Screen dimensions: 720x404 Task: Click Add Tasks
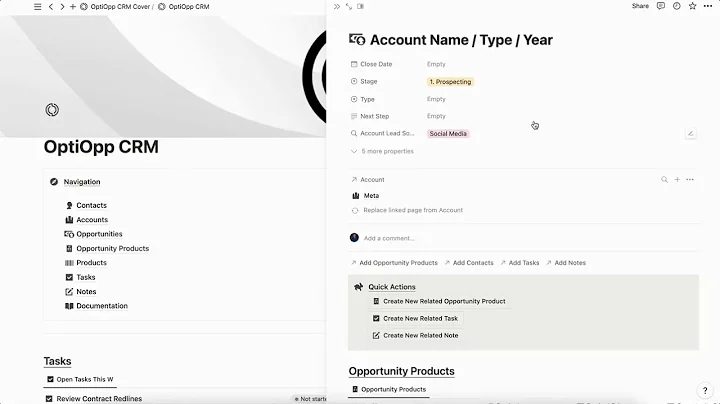(520, 263)
